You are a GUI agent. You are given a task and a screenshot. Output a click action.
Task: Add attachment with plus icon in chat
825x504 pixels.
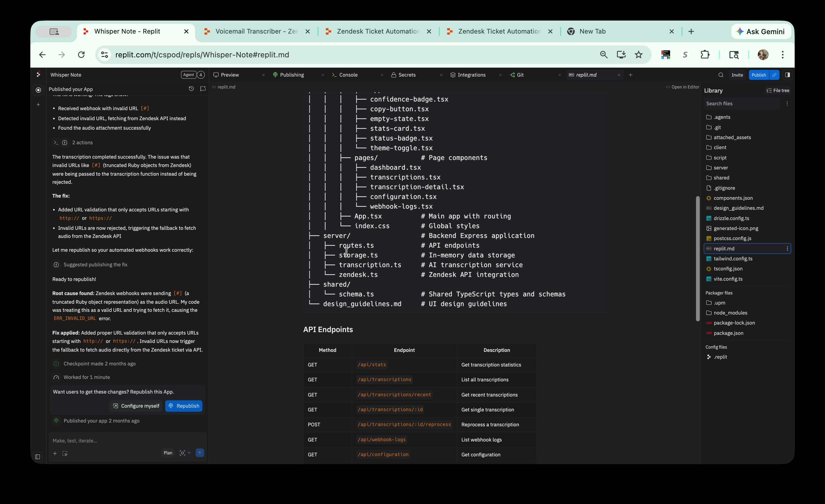(x=55, y=453)
